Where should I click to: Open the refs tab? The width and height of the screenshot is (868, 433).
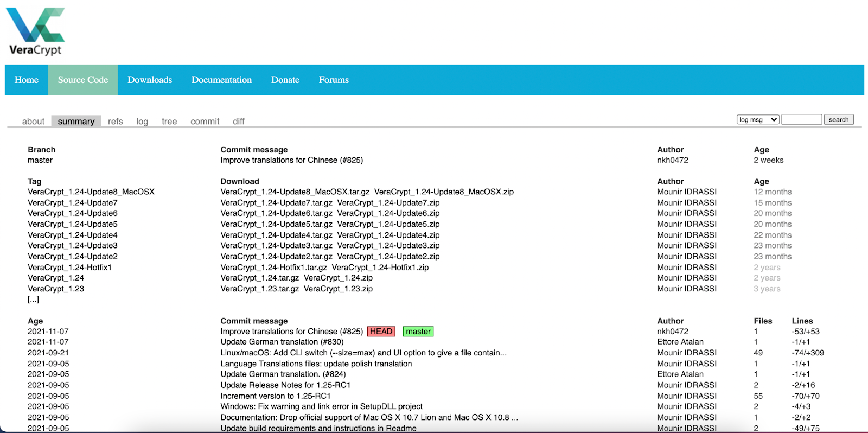point(115,122)
